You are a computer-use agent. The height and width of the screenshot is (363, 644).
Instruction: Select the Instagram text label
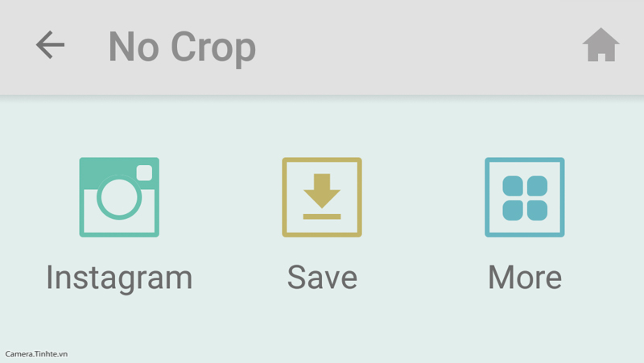click(119, 278)
